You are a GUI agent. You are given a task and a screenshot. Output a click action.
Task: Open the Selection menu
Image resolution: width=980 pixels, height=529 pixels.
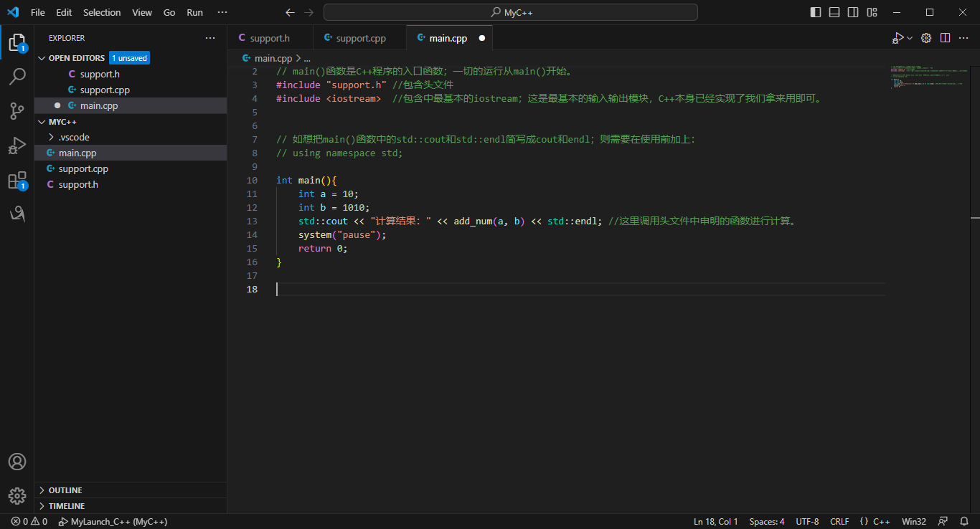point(102,12)
